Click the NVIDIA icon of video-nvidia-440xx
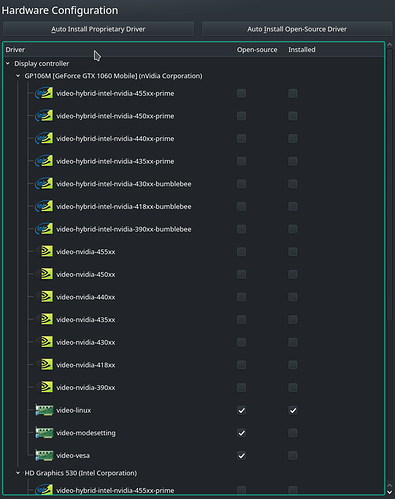 pos(47,297)
